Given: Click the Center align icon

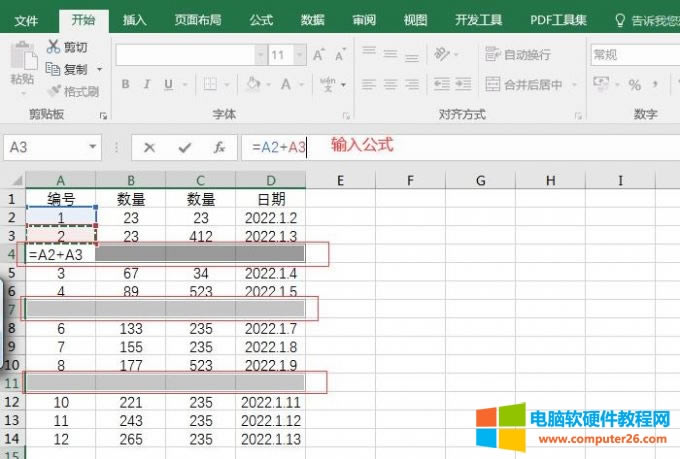Looking at the screenshot, I should (x=390, y=84).
